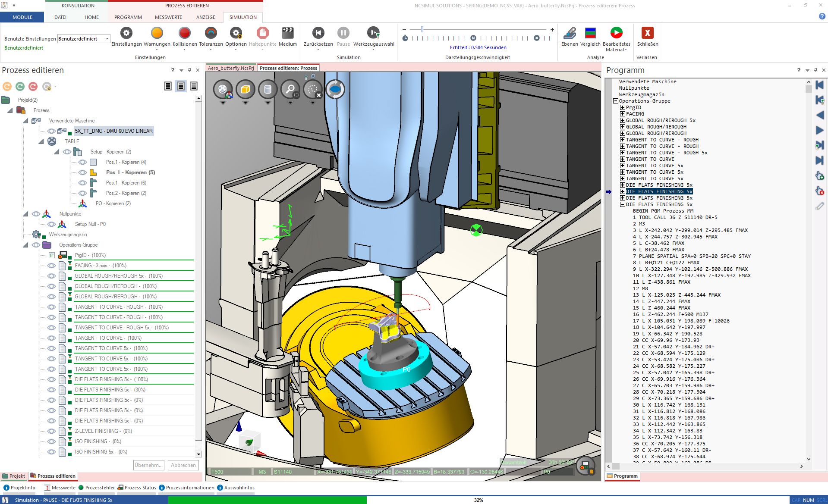Start playback with the blue forward arrow
This screenshot has height=504, width=828.
point(819,130)
